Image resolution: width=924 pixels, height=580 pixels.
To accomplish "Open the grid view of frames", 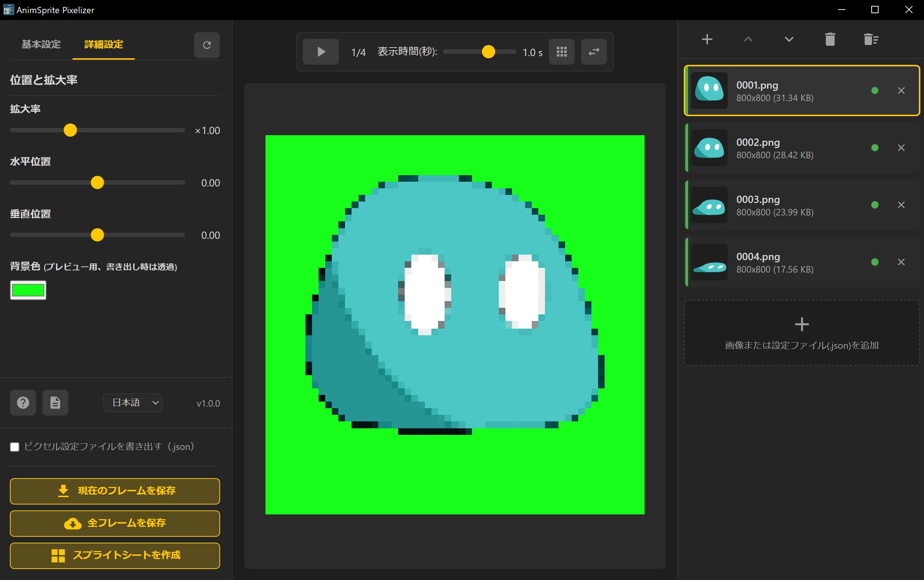I will (x=561, y=51).
